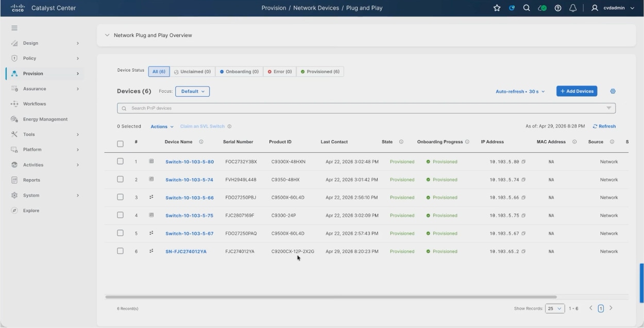The image size is (644, 328).
Task: Select the Error (0) status tab
Action: coord(280,72)
